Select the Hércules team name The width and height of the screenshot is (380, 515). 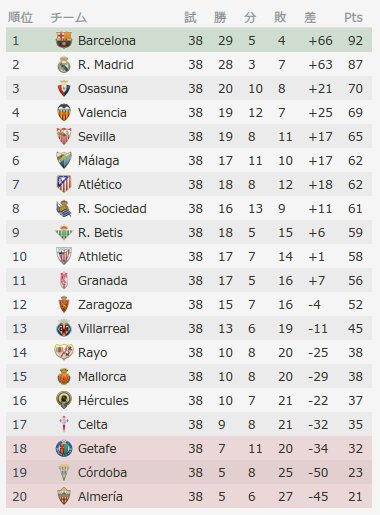point(103,400)
